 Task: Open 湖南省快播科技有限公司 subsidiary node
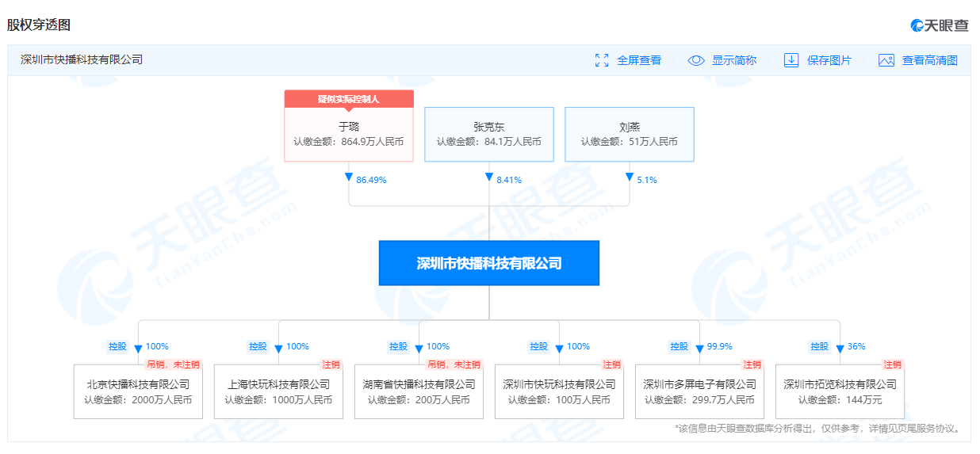pyautogui.click(x=419, y=391)
